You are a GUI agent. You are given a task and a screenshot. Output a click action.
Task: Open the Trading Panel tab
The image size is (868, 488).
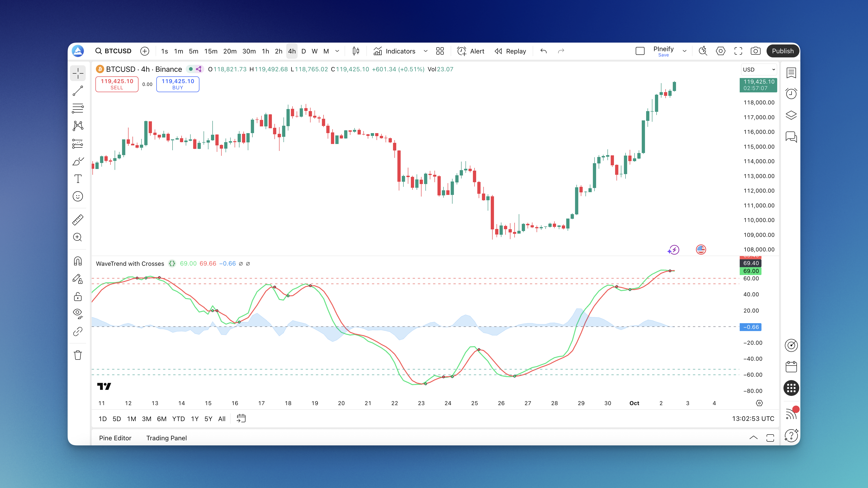(167, 438)
